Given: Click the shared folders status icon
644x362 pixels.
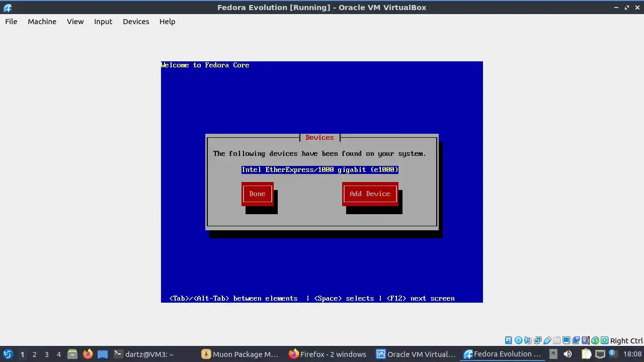Looking at the screenshot, I should pos(556,340).
